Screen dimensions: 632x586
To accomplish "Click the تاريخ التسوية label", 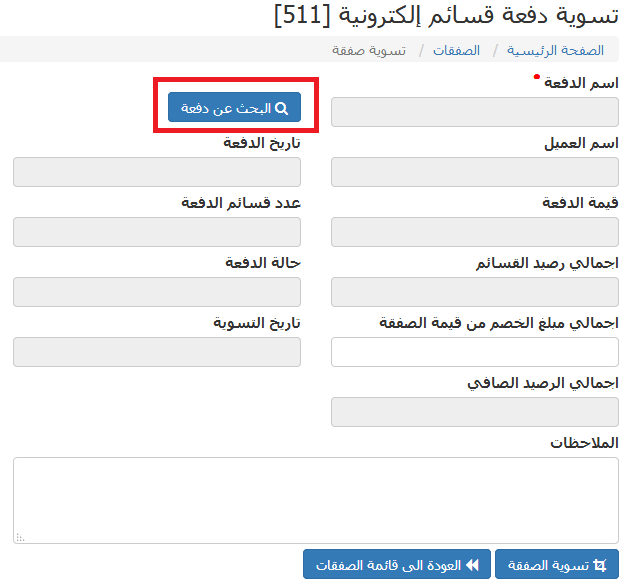I will [257, 323].
